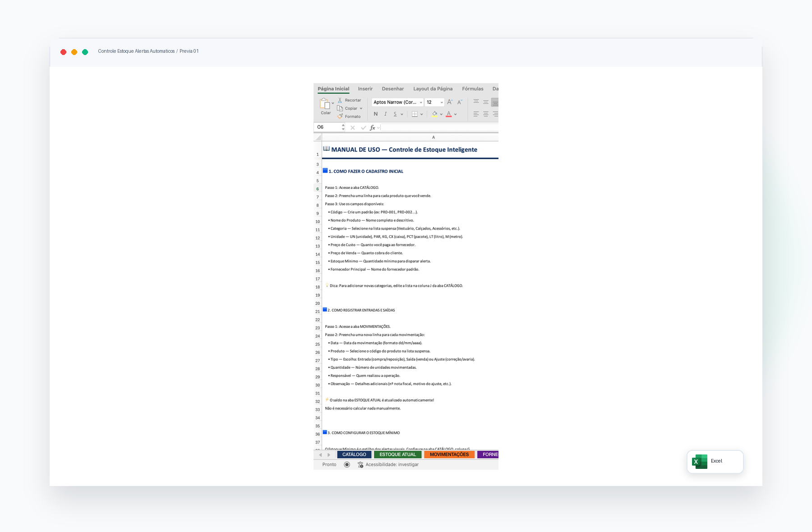Align text to the vertical middle
Image resolution: width=812 pixels, height=532 pixels.
click(x=486, y=102)
